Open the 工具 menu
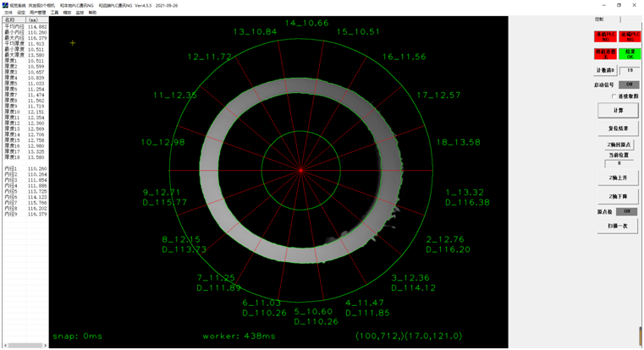The width and height of the screenshot is (644, 350). [x=55, y=13]
